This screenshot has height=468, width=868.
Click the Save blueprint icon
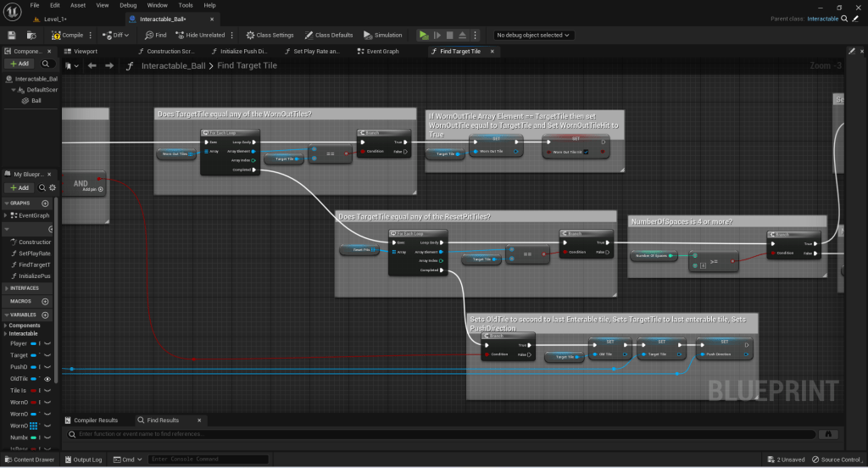[x=12, y=35]
